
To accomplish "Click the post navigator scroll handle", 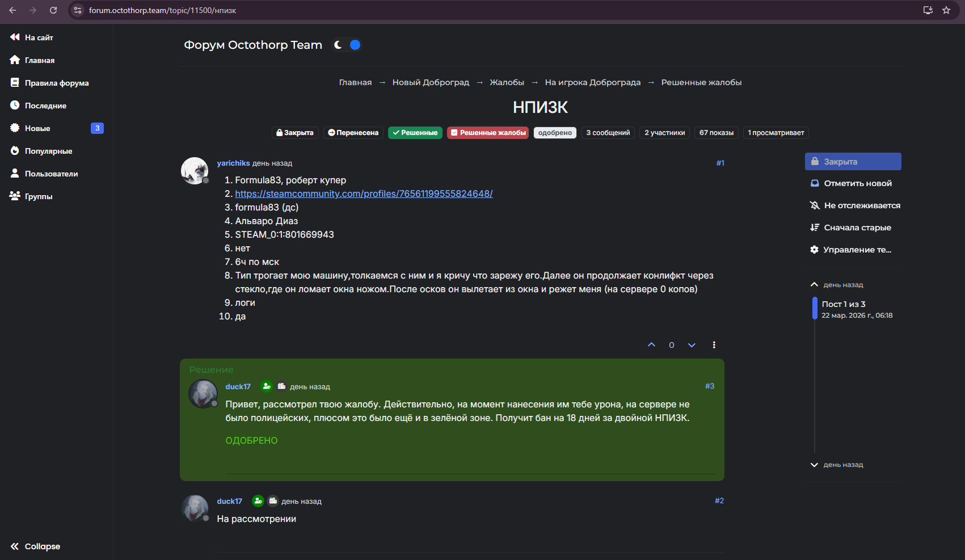I will [x=815, y=309].
